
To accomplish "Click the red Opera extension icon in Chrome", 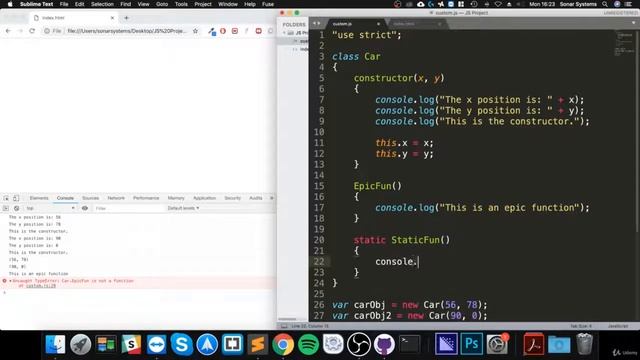I will tap(223, 31).
